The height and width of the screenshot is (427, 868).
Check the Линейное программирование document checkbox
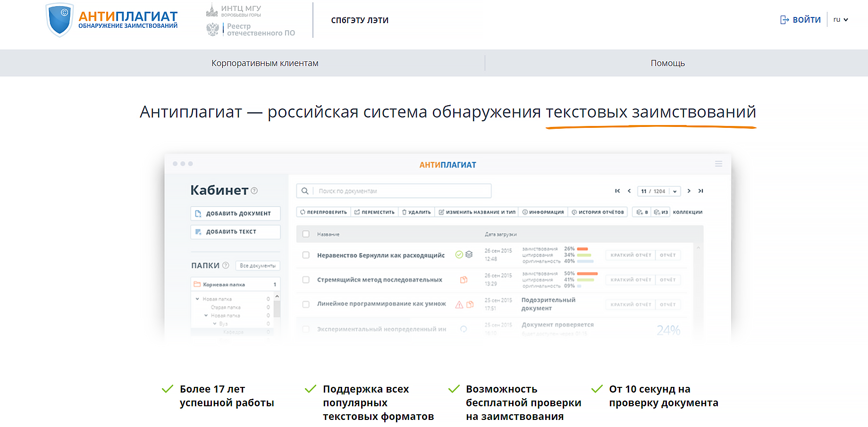pyautogui.click(x=306, y=304)
